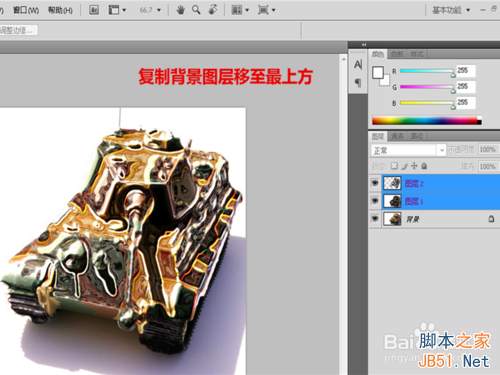
Task: Select the Rotate View tool icon
Action: (213, 10)
